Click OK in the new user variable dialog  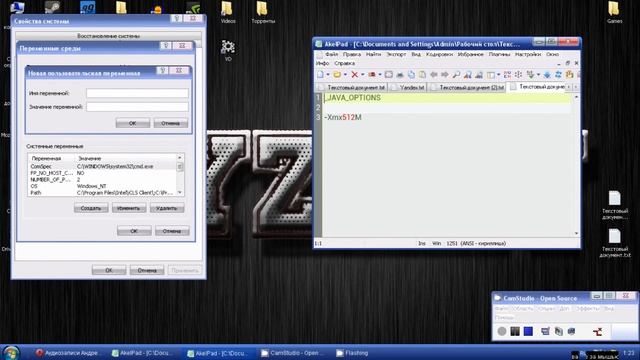click(133, 123)
